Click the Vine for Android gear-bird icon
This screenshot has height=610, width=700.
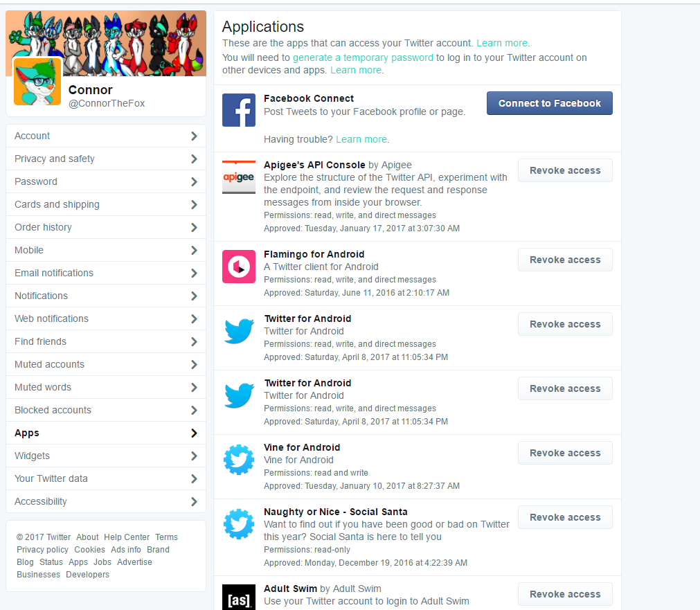239,460
